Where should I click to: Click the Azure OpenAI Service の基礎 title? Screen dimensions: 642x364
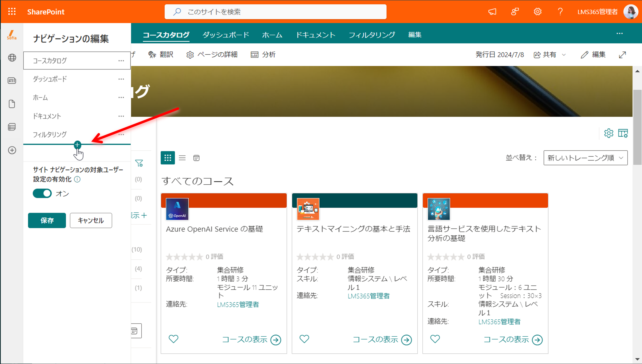[x=214, y=229]
